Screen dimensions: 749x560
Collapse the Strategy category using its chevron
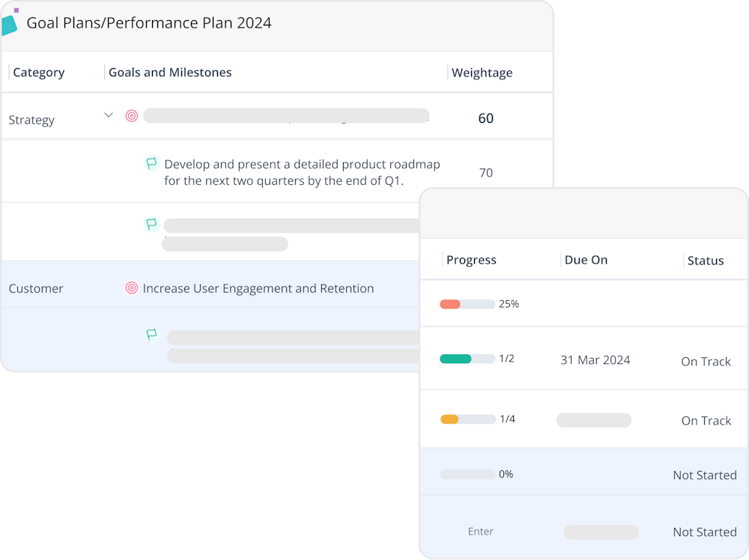(108, 115)
